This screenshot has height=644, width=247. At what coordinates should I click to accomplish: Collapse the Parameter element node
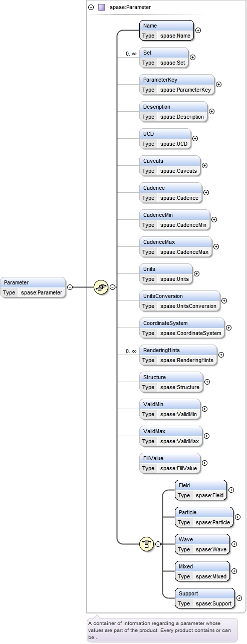click(70, 287)
